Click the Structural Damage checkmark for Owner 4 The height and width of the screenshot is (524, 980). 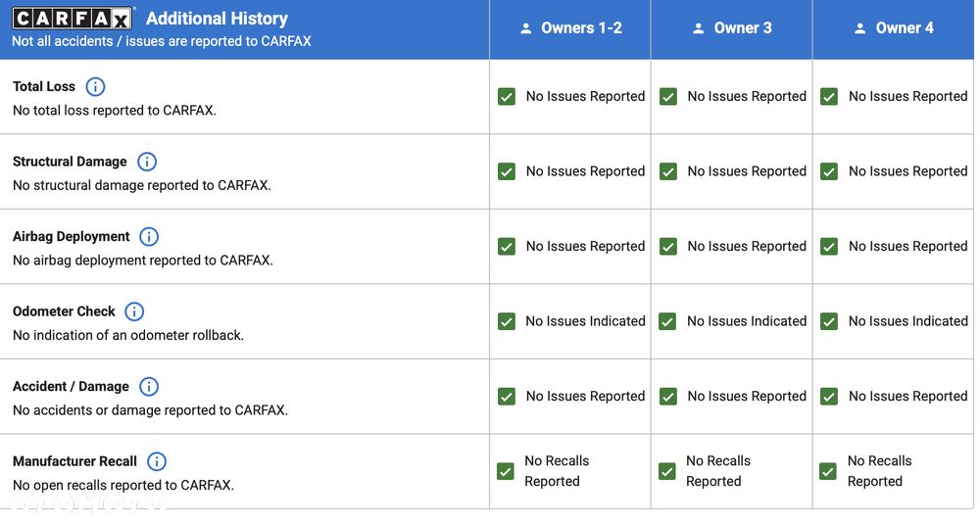tap(829, 171)
